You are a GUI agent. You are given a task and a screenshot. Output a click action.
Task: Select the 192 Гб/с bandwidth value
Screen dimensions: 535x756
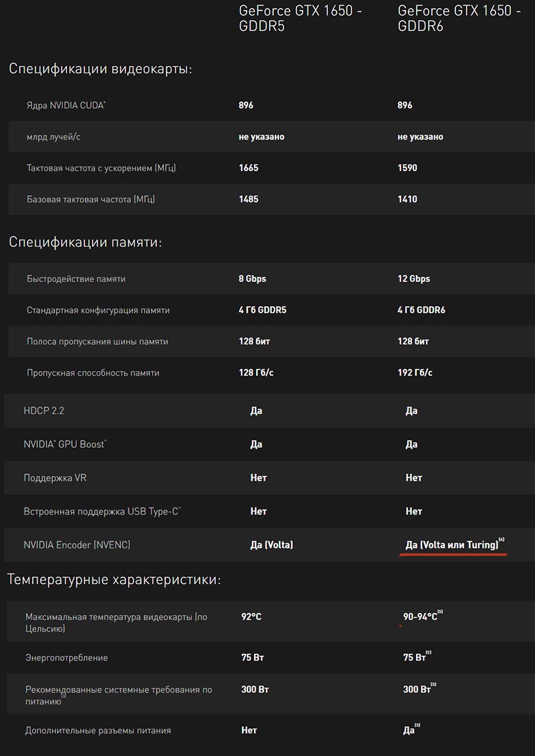tap(415, 373)
